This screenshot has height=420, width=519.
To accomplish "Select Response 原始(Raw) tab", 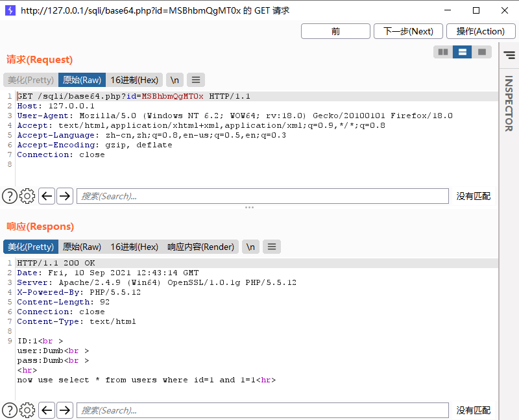I will (x=82, y=247).
